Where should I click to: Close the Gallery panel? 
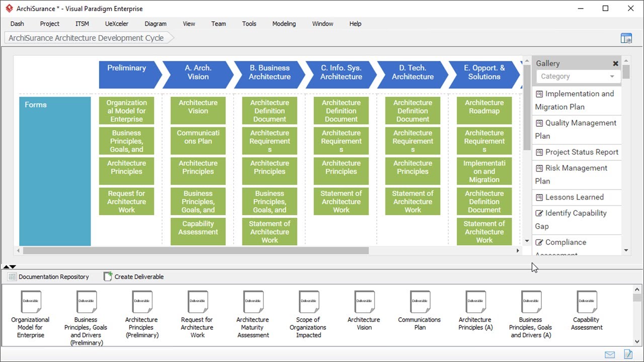[x=615, y=63]
